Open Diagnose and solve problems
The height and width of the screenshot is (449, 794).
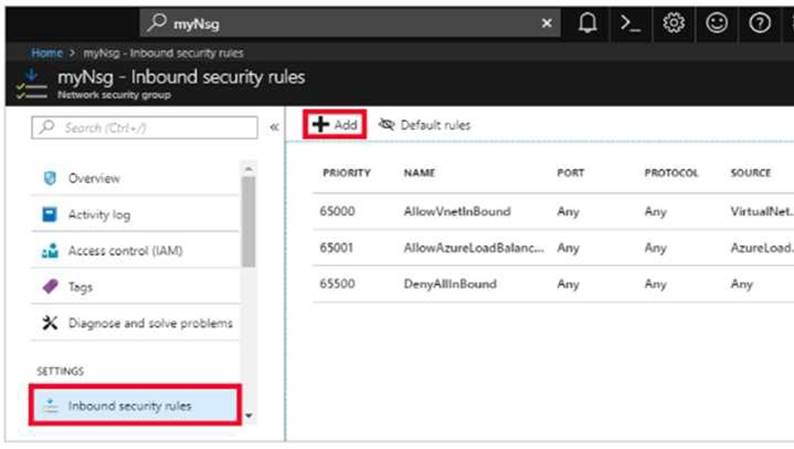[135, 323]
